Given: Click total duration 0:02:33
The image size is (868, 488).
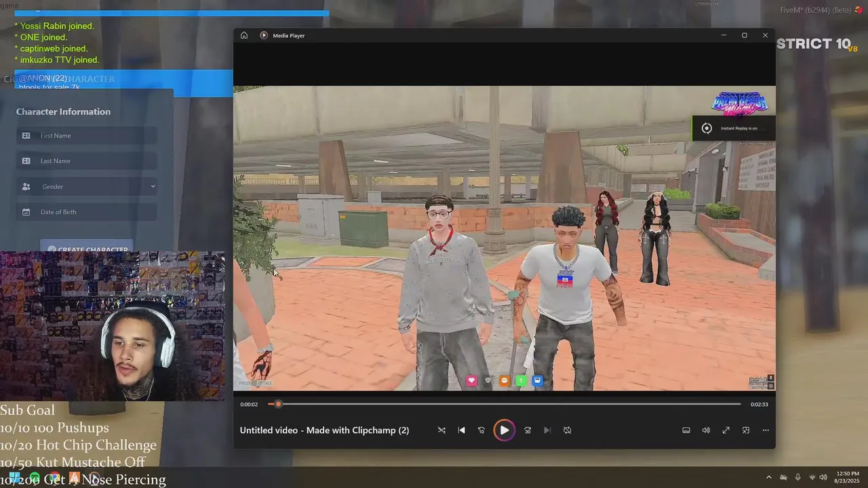Looking at the screenshot, I should [x=759, y=404].
